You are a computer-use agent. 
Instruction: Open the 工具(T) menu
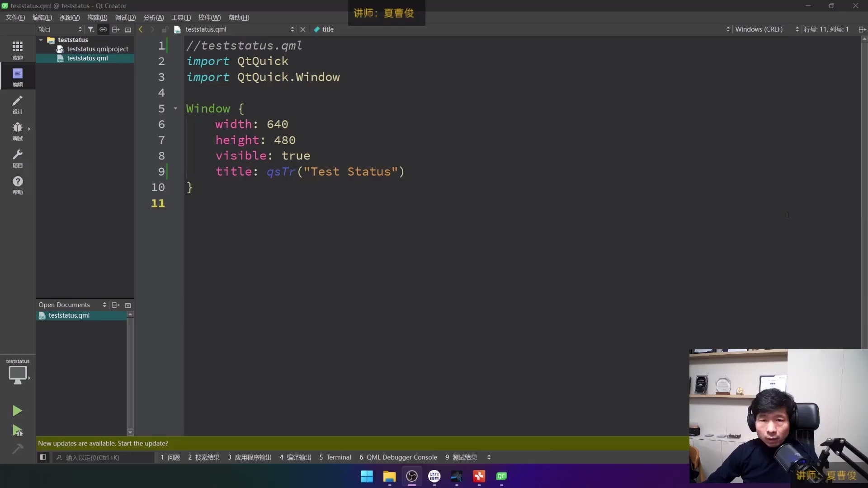pos(180,17)
